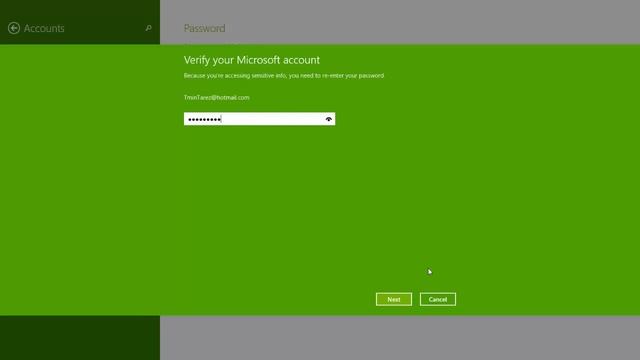Open the search magnifier in Accounts pane
The height and width of the screenshot is (360, 640).
149,28
